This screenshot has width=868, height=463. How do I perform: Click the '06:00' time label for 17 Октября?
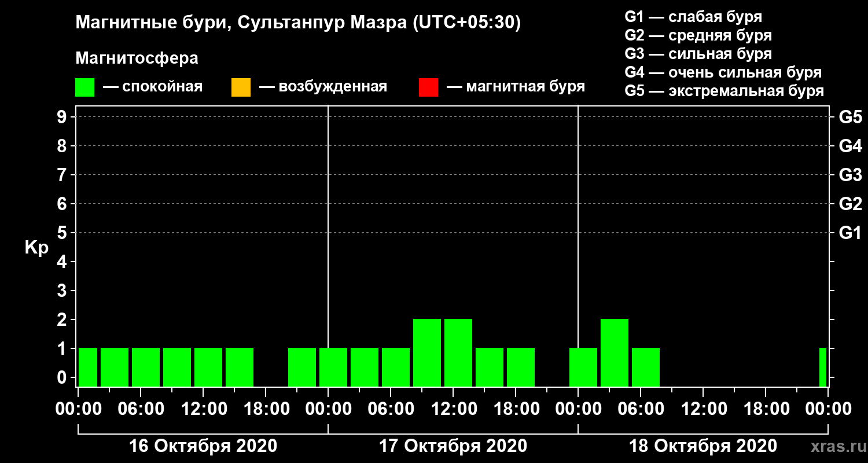tap(391, 409)
